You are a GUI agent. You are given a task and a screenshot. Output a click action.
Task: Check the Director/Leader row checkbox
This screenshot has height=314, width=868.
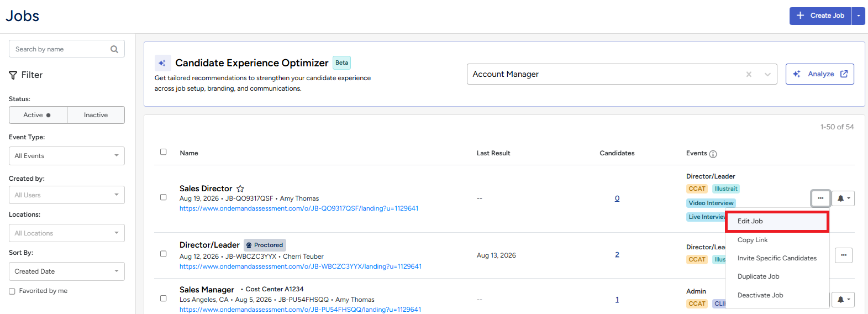[x=164, y=254]
